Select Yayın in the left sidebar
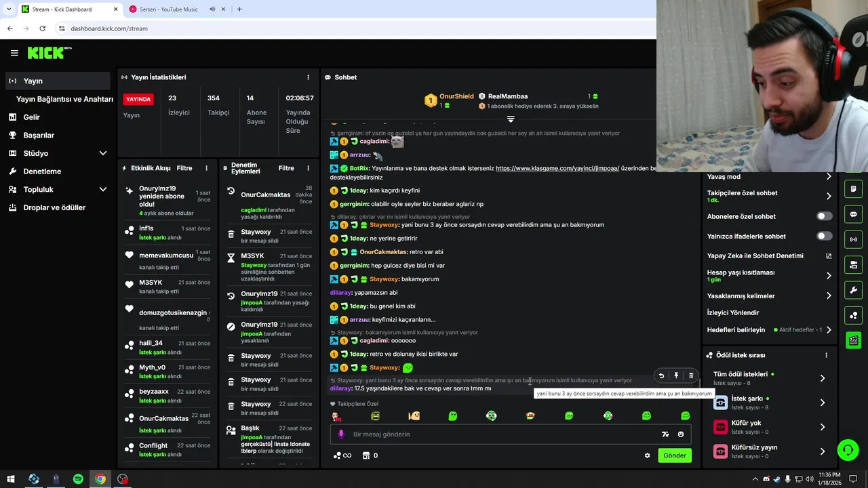Screen dimensions: 868x488 click(58, 81)
